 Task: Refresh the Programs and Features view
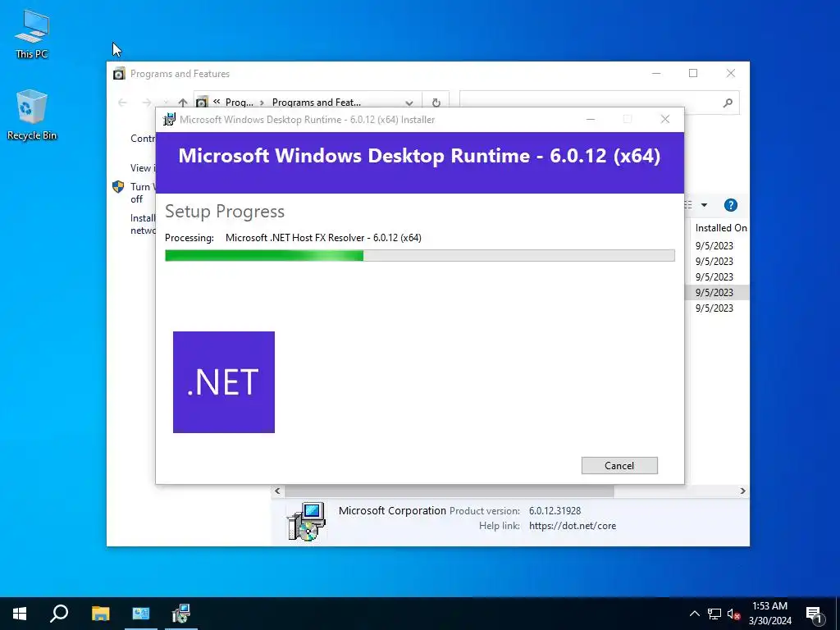pyautogui.click(x=436, y=103)
